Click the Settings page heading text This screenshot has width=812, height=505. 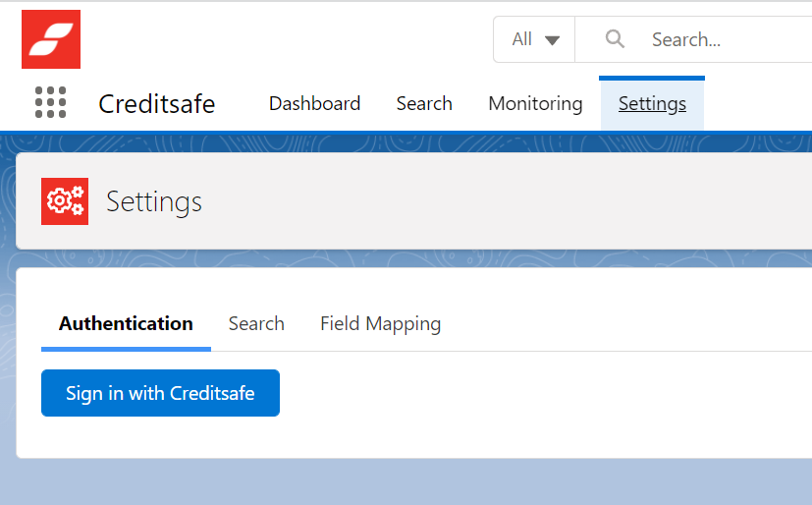tap(154, 201)
